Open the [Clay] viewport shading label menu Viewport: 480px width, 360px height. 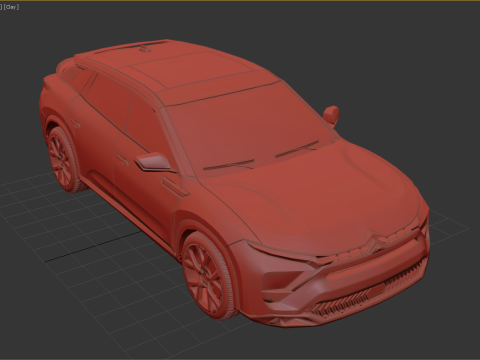coord(11,7)
